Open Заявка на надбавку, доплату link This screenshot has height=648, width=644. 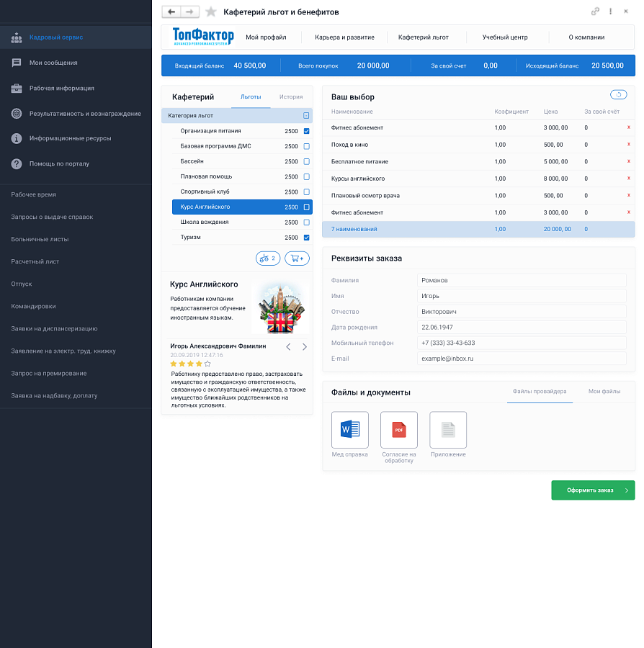(54, 395)
